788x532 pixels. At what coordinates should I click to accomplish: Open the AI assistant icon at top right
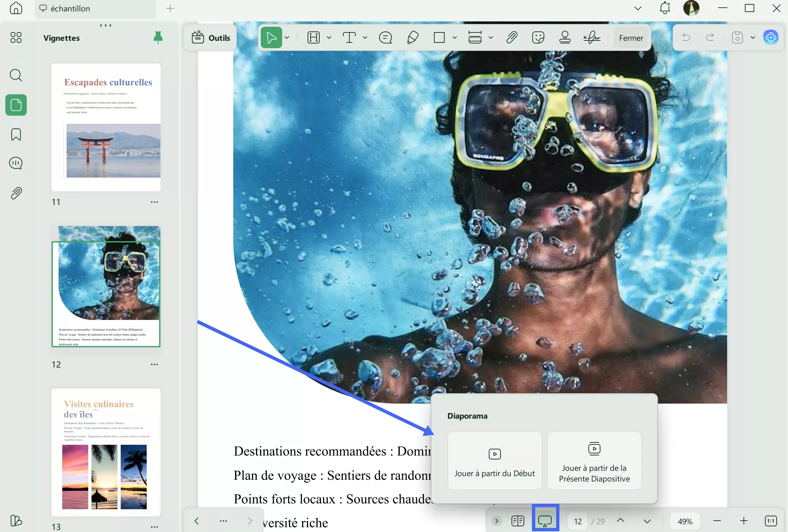tap(770, 37)
